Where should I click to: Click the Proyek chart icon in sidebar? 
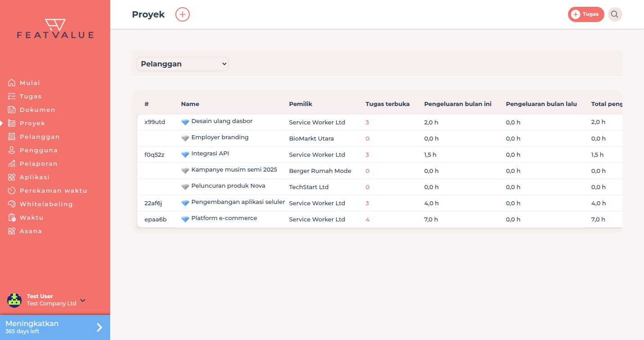[x=12, y=123]
